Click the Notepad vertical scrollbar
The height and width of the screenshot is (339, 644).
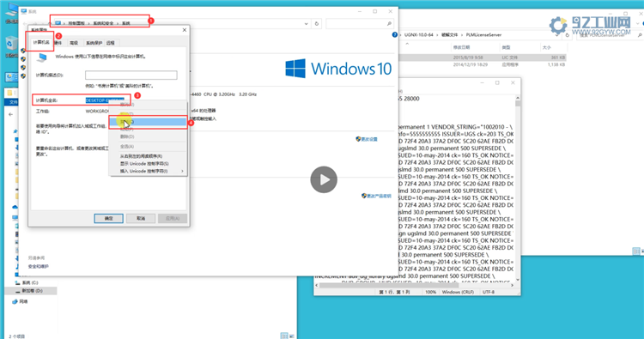point(518,189)
